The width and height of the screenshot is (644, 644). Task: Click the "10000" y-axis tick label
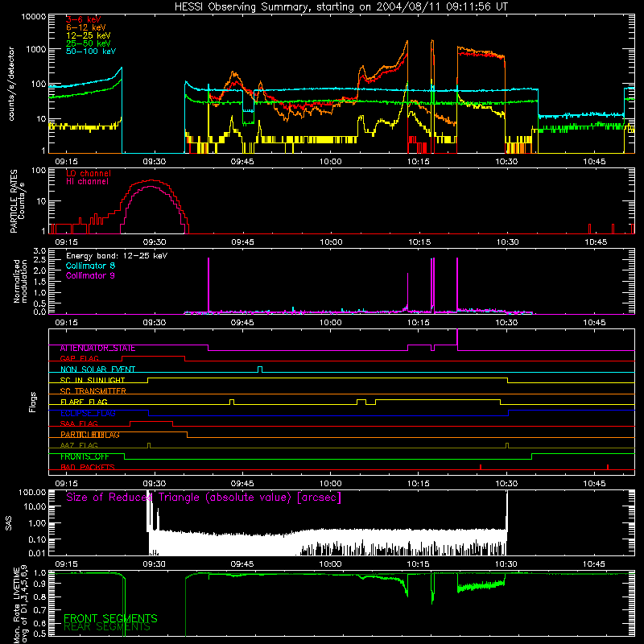coord(33,17)
